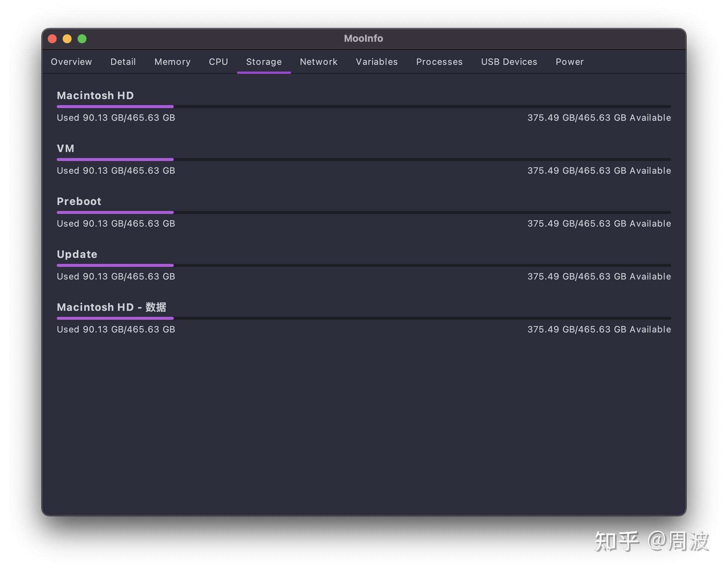Click the Macintosh HD usage bar

364,107
